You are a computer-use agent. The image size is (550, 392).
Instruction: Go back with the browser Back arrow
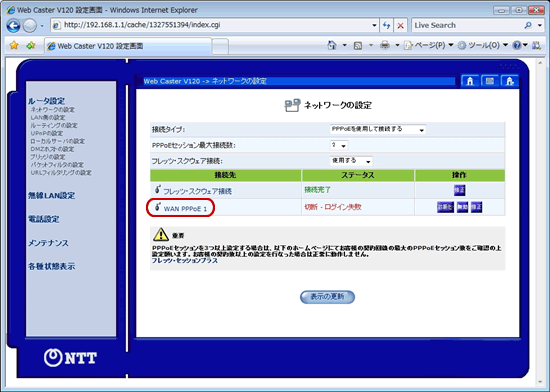[13, 26]
